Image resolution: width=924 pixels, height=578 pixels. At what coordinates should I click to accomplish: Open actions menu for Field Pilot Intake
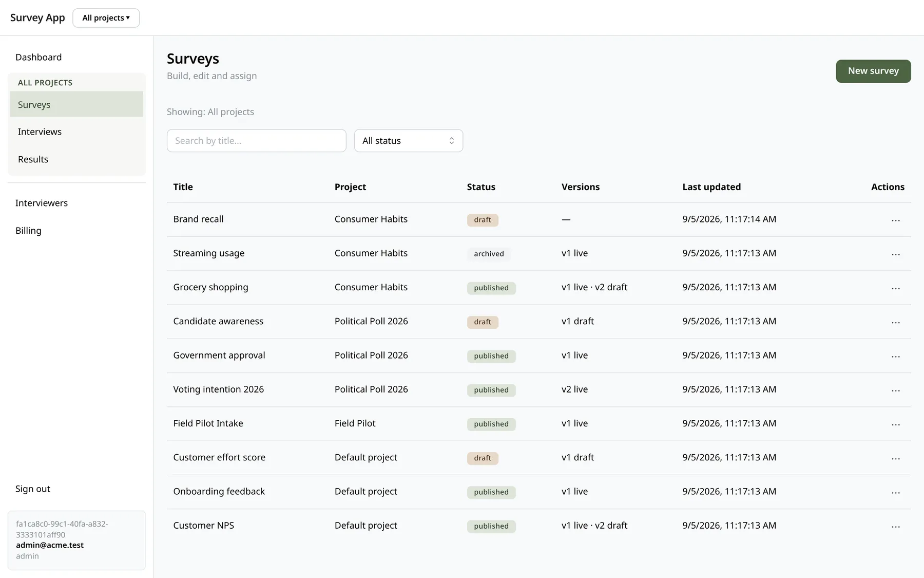pos(896,424)
